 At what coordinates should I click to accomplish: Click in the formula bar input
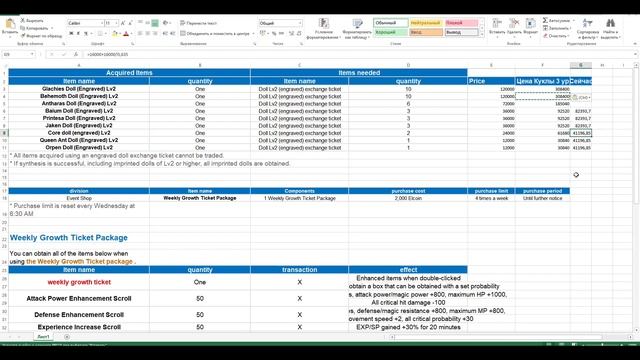pos(359,54)
